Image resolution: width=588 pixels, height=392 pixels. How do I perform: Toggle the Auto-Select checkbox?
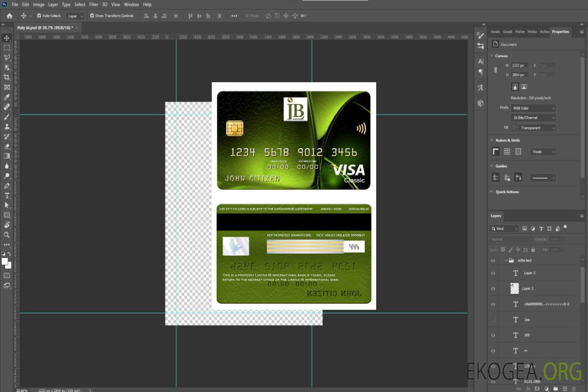(39, 16)
